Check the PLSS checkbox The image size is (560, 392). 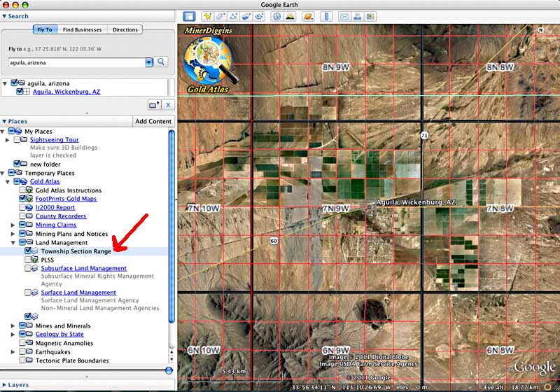click(28, 259)
